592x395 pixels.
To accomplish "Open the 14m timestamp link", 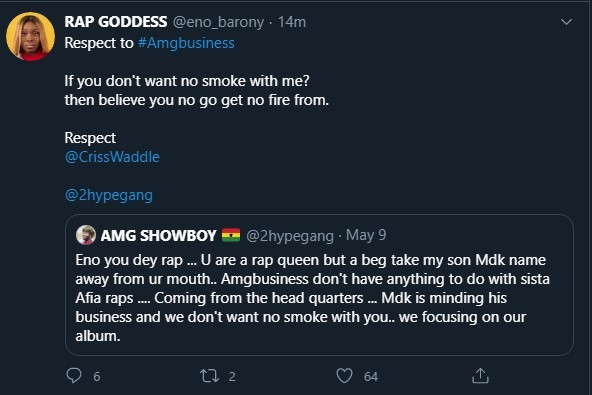I will 292,22.
